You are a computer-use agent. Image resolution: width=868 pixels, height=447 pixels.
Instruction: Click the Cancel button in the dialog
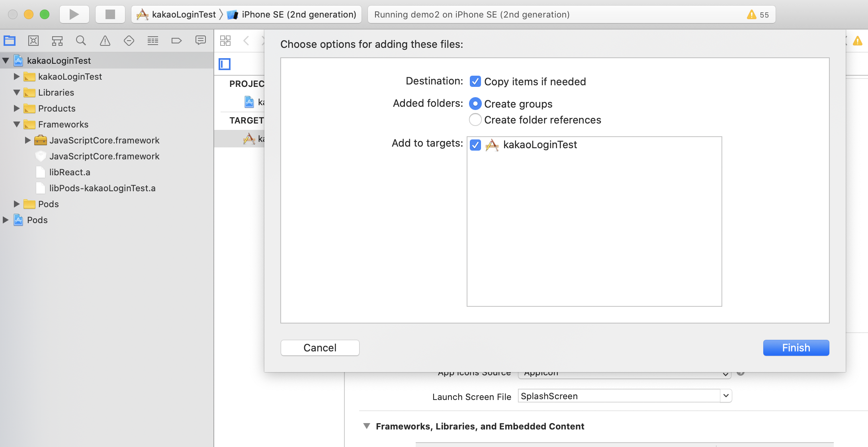point(320,348)
